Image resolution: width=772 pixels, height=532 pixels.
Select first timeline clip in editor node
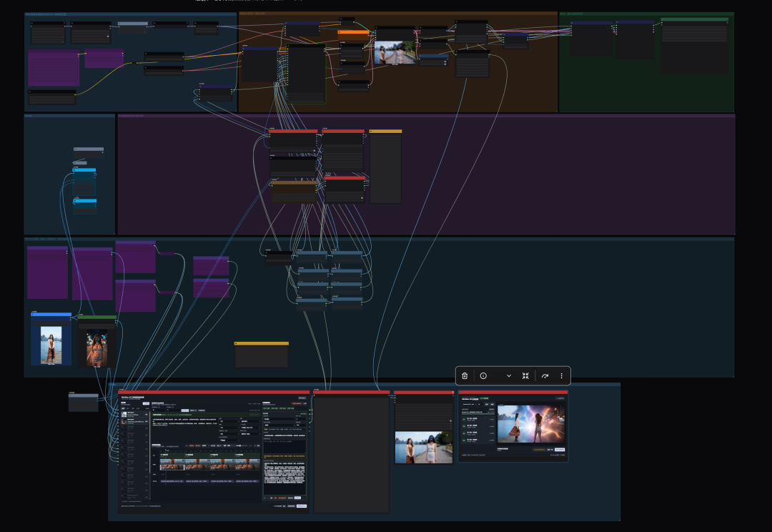click(172, 461)
